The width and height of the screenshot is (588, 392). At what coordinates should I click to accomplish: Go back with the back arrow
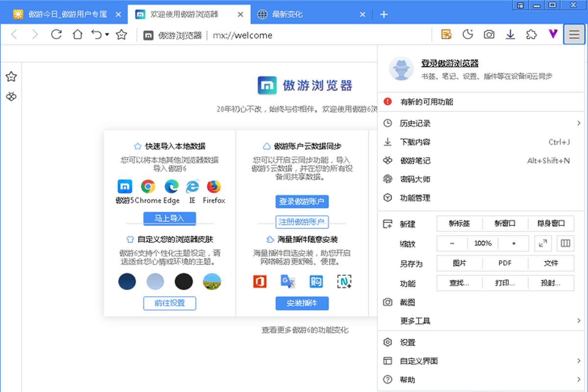14,35
